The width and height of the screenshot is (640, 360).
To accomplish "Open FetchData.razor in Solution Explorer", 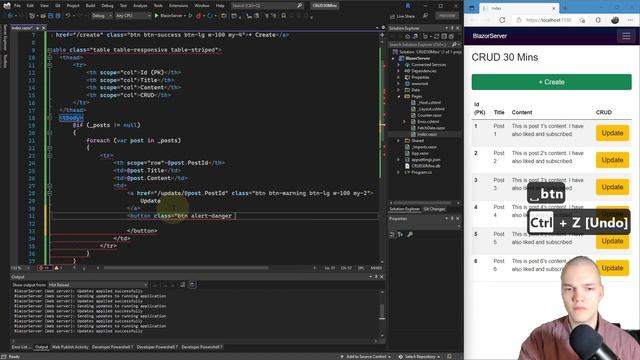I will point(430,128).
